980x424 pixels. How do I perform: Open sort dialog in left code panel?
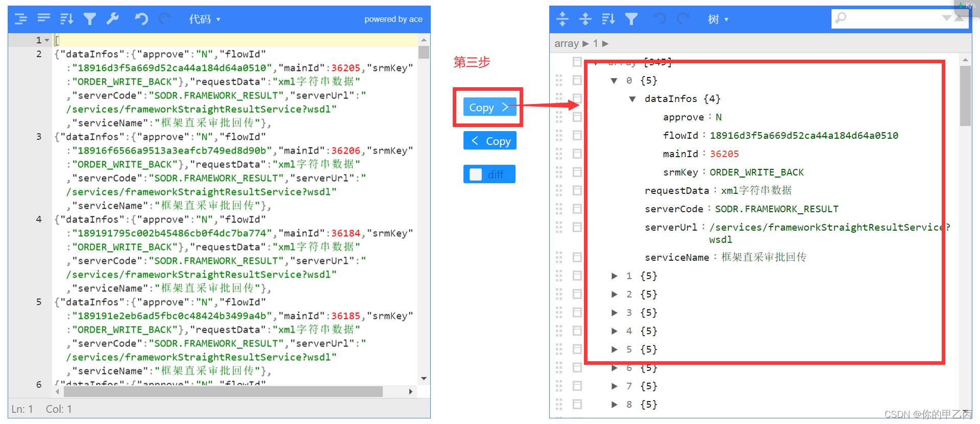67,19
